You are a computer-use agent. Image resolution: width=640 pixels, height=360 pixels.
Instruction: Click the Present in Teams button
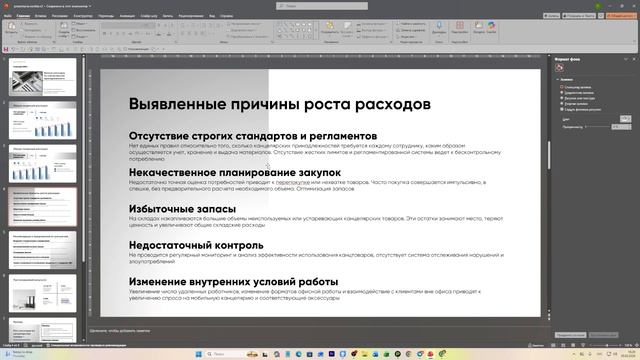[x=579, y=16]
